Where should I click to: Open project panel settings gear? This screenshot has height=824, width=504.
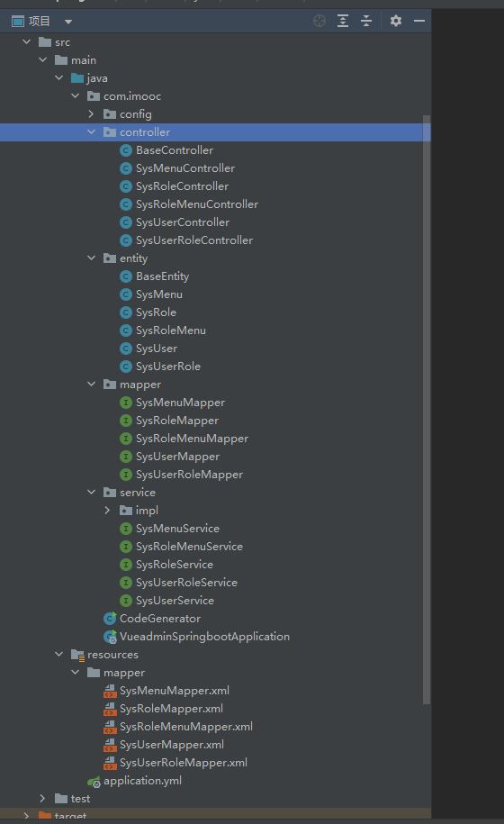pos(396,21)
